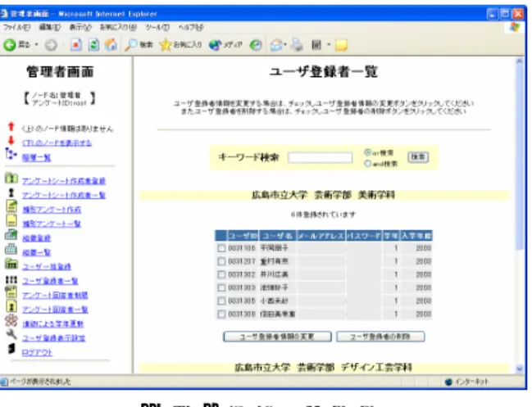The height and width of the screenshot is (407, 532).
Task: Open the ツール(T) menu
Action: pos(157,27)
